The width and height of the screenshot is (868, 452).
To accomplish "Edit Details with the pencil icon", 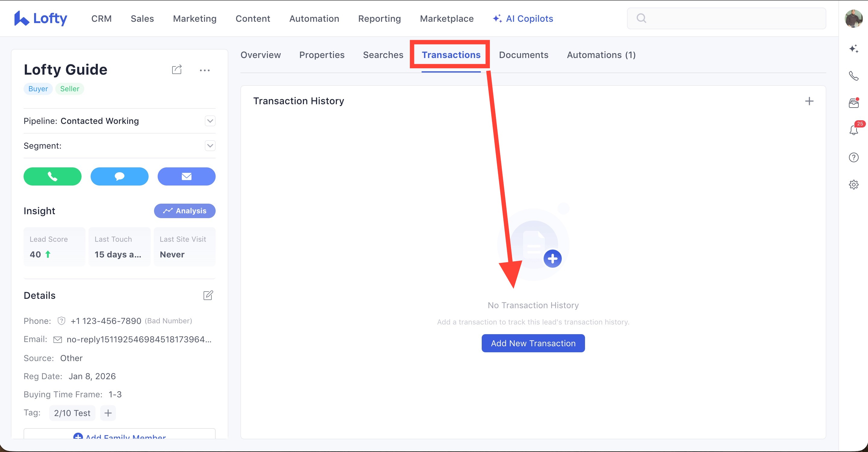I will point(208,295).
